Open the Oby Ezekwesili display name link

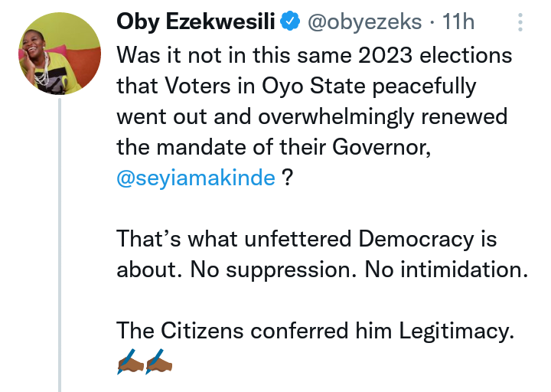tap(195, 23)
